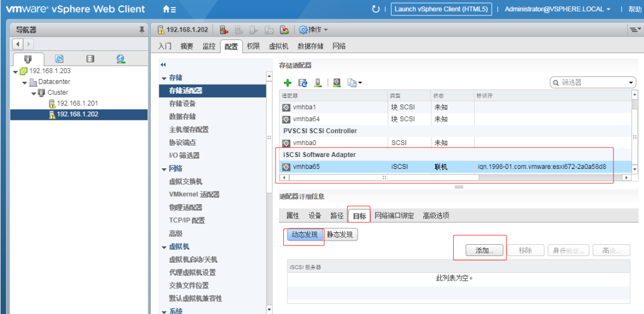Open the copy/export icon dropdown
This screenshot has width=644, height=314.
pos(354,82)
